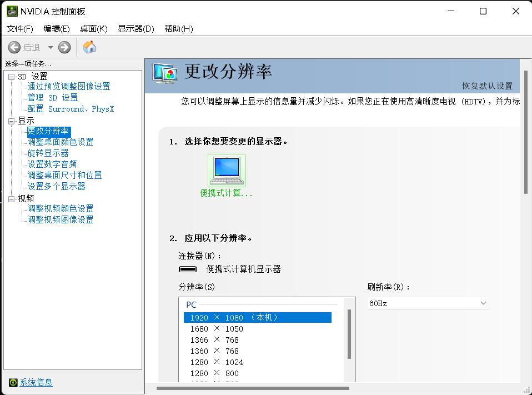Click the Home icon in the toolbar

click(89, 47)
